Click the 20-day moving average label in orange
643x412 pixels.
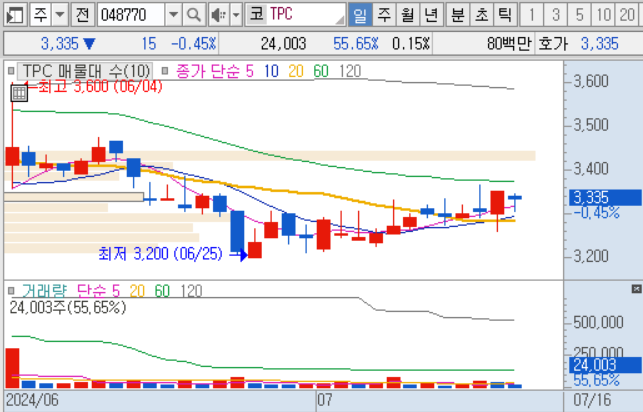296,71
